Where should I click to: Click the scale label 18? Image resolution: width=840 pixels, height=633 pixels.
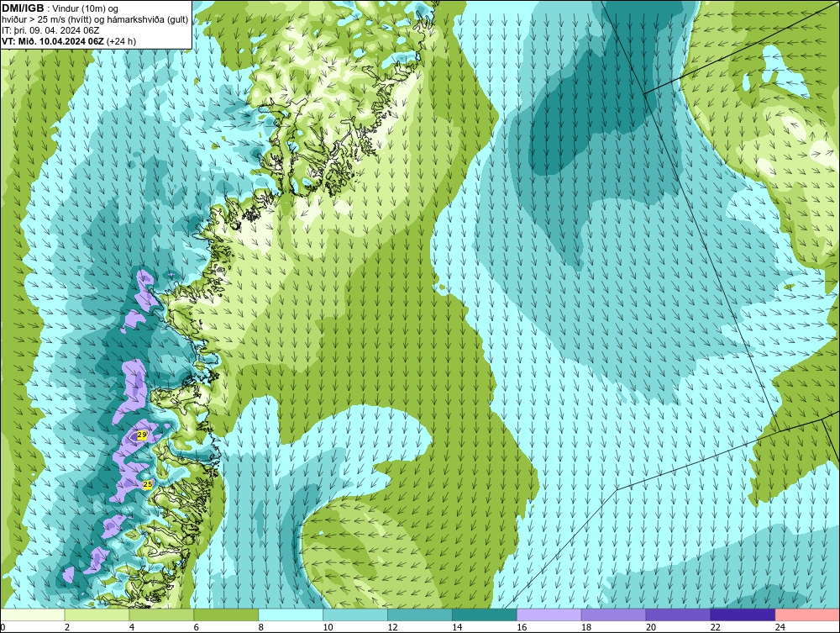tap(586, 627)
